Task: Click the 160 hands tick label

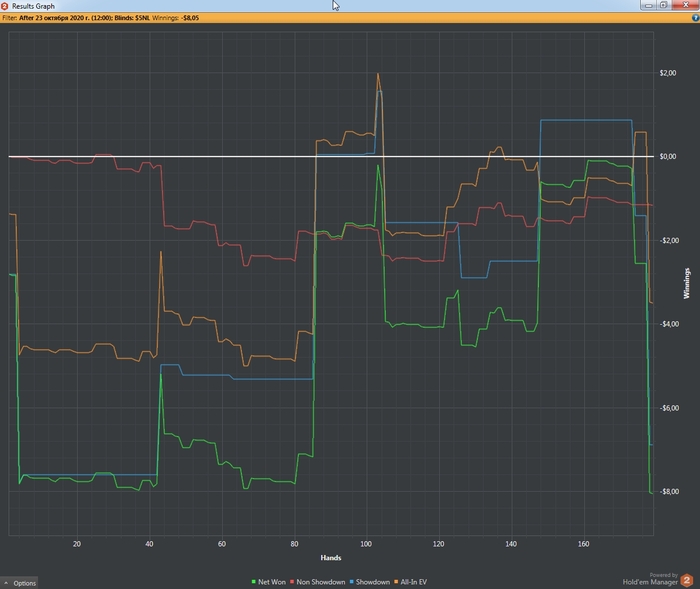Action: (583, 544)
